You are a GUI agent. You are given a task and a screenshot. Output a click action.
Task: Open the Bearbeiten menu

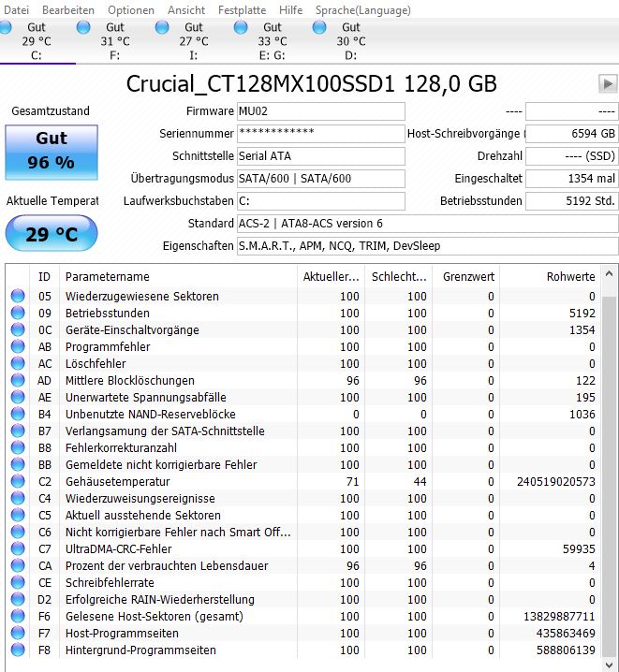pyautogui.click(x=67, y=10)
